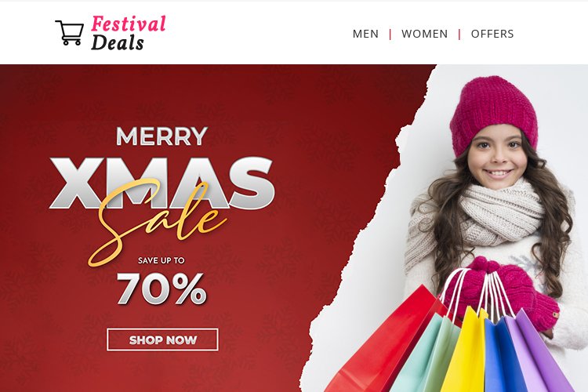This screenshot has height=392, width=588.
Task: Click the silver XMAS headline
Action: pos(162,183)
